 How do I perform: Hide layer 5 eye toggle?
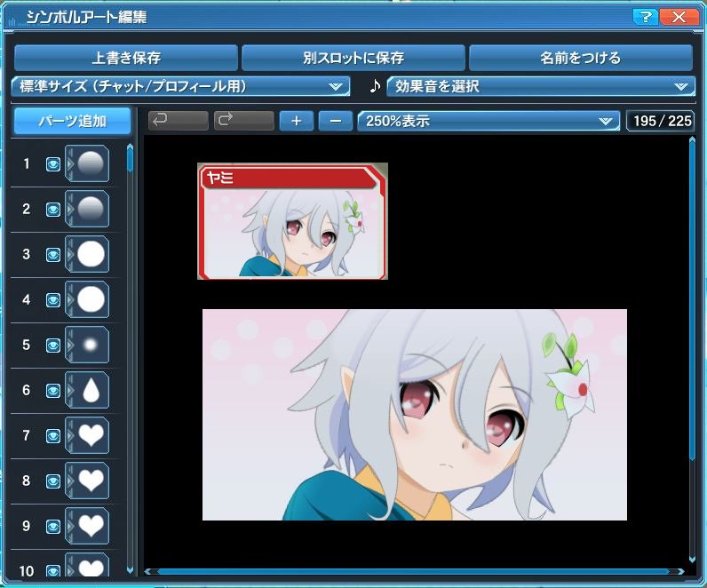click(53, 346)
